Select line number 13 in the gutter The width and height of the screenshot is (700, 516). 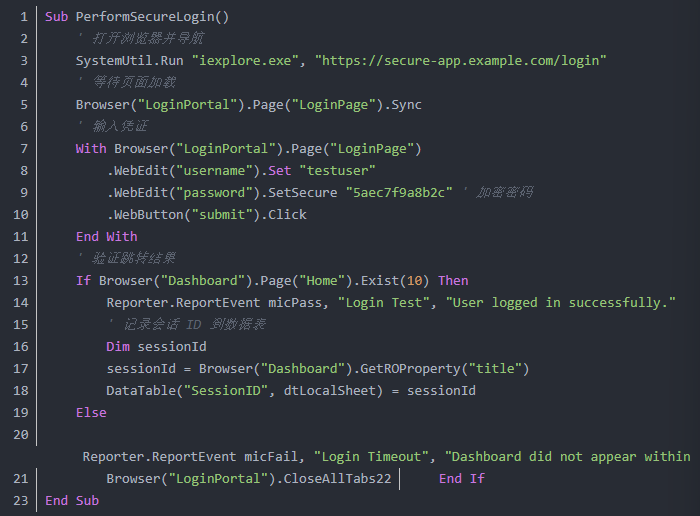[21, 281]
